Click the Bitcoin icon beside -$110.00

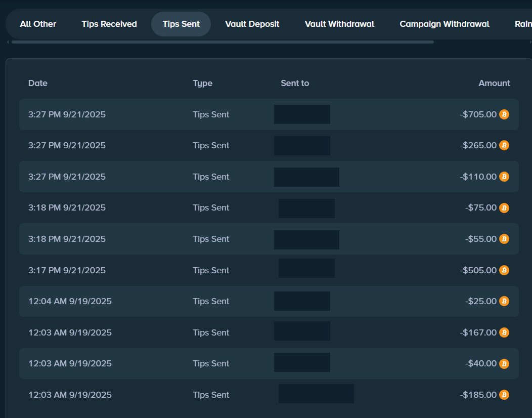(504, 177)
